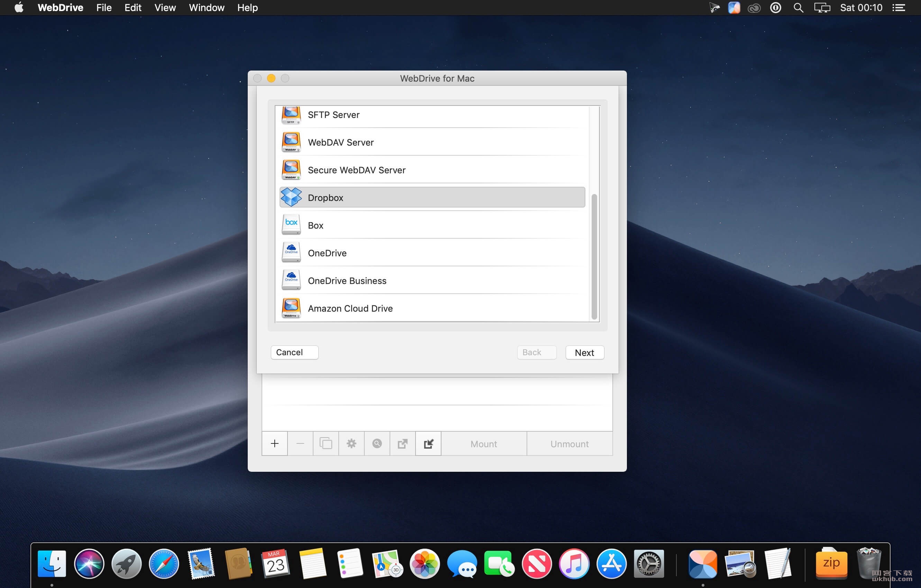921x588 pixels.
Task: Click the Next button
Action: [x=585, y=352]
